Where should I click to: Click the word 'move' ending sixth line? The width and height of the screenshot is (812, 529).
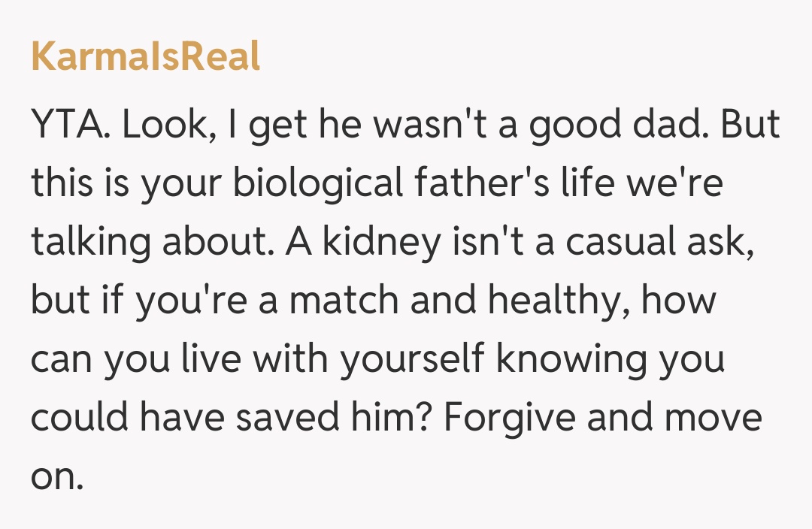coord(711,417)
